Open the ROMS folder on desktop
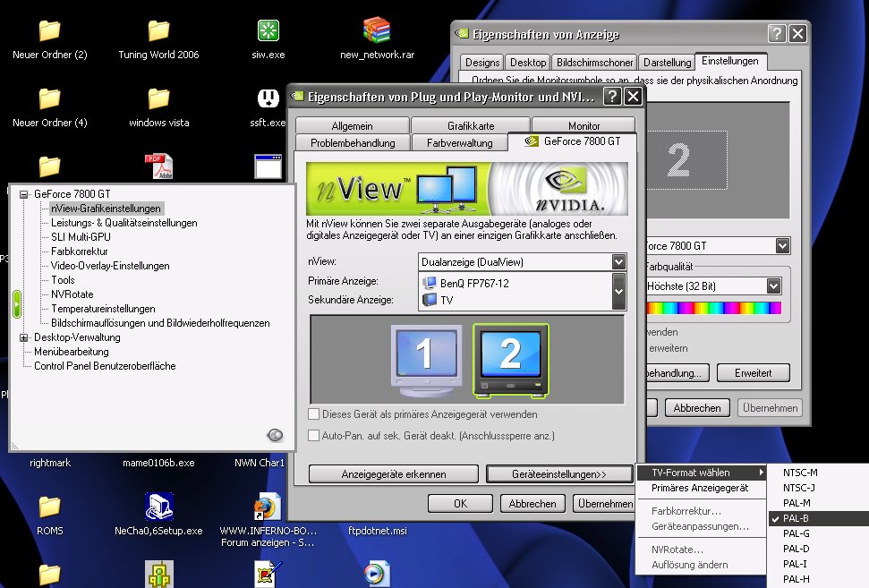The width and height of the screenshot is (869, 588). click(49, 507)
